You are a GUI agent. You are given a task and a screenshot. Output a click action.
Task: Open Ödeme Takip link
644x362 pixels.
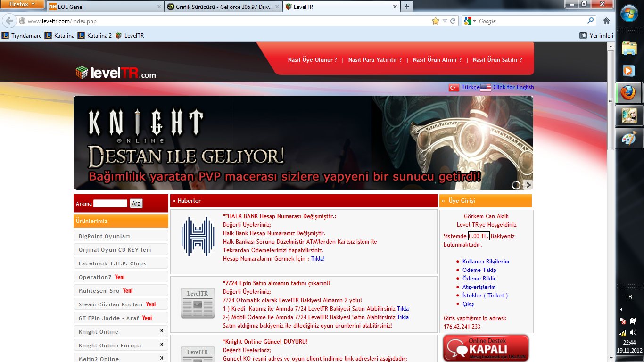click(x=479, y=270)
